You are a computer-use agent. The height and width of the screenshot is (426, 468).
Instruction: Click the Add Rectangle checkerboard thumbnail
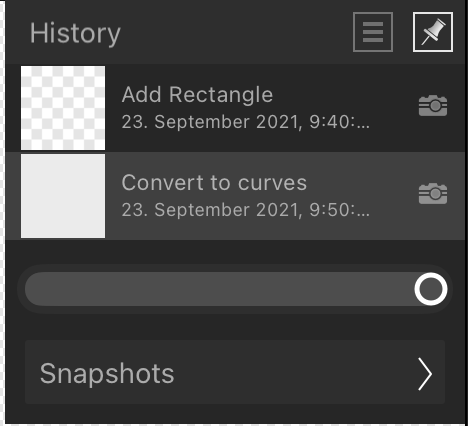tap(63, 108)
